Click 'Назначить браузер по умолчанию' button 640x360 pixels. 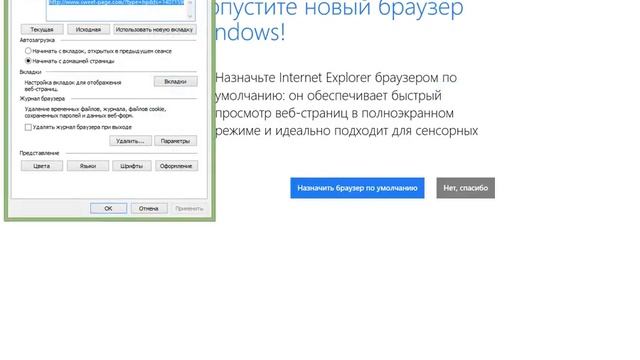[357, 188]
